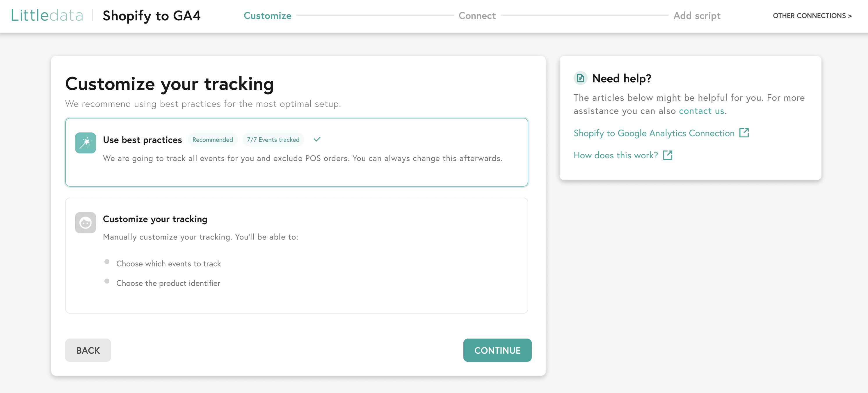Click the checkmark on Use best practices
Screen dimensions: 868x393
pyautogui.click(x=317, y=139)
